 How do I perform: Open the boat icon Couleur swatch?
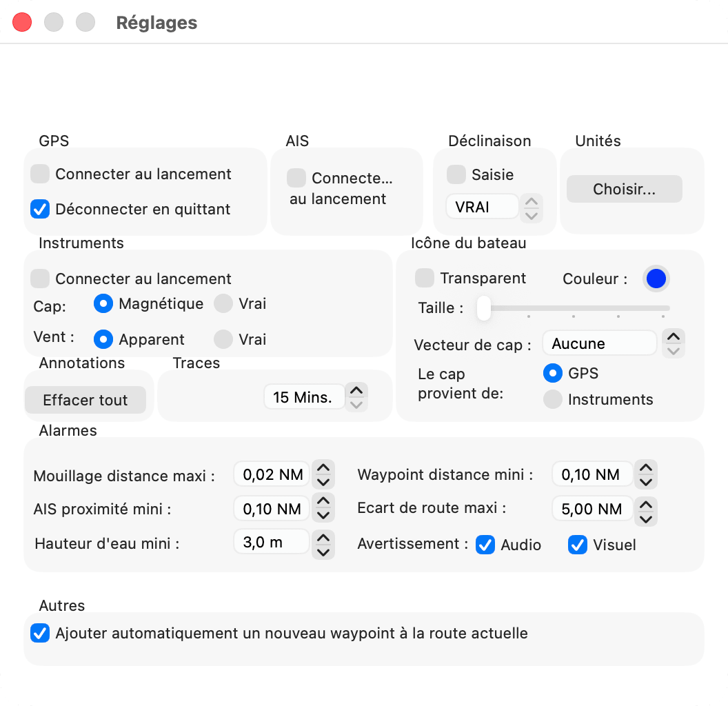click(x=656, y=279)
